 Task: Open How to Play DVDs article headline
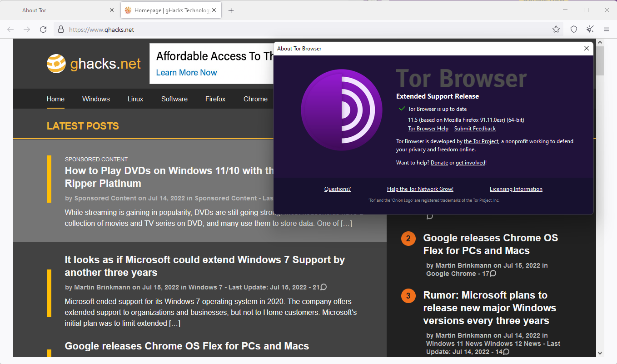click(x=169, y=177)
